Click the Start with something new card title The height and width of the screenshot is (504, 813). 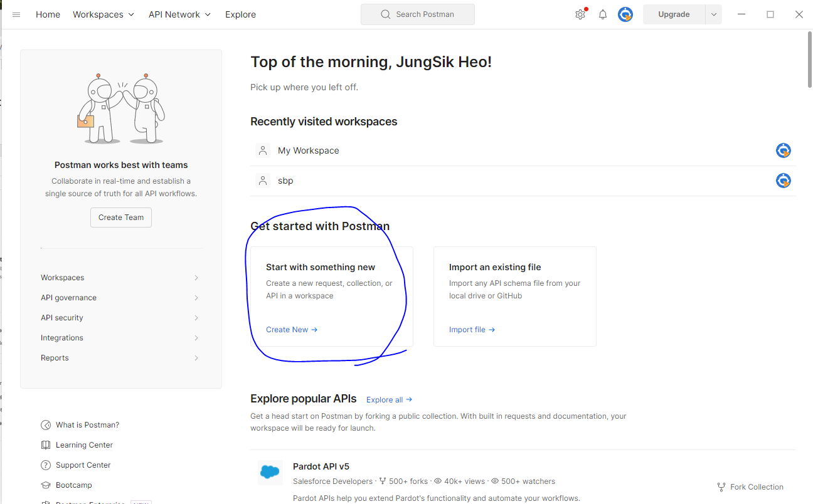click(x=321, y=267)
